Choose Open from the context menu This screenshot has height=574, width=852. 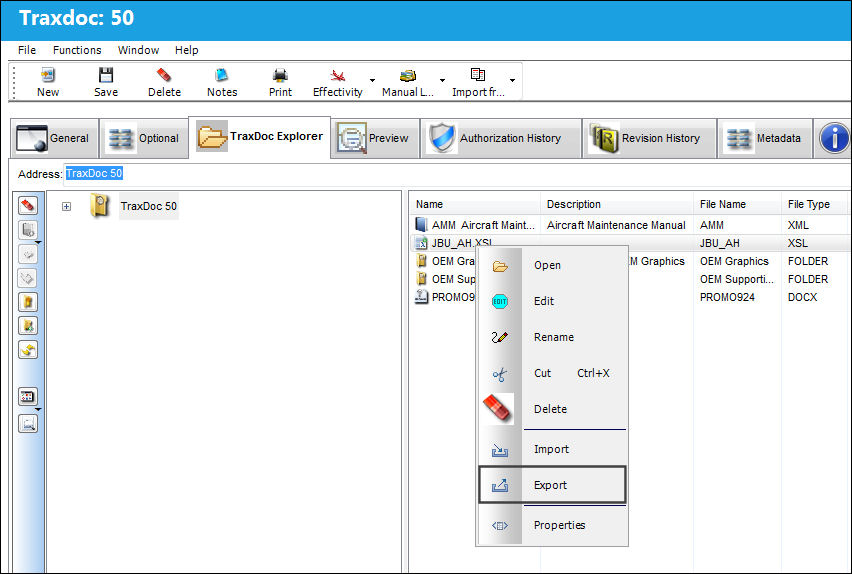(552, 265)
